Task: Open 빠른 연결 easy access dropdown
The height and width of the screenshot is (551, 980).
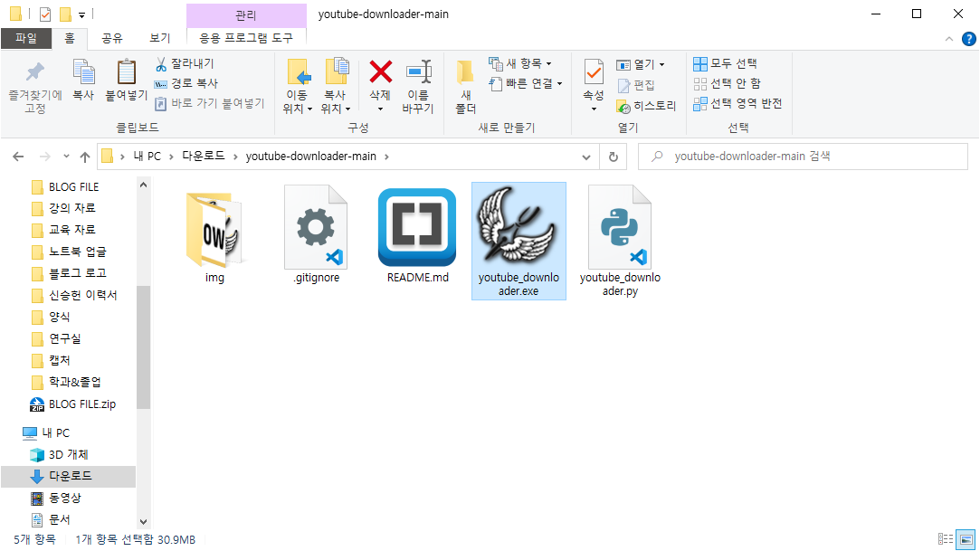Action: [x=526, y=84]
